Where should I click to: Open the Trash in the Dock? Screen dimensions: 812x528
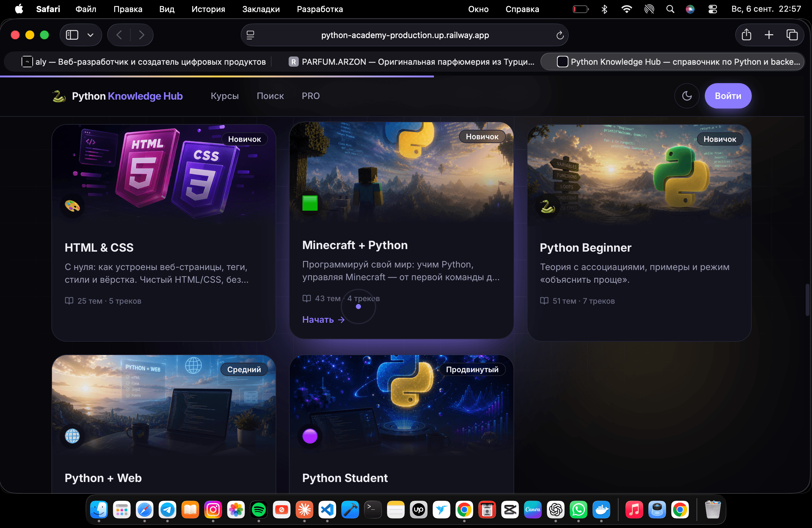pos(713,510)
